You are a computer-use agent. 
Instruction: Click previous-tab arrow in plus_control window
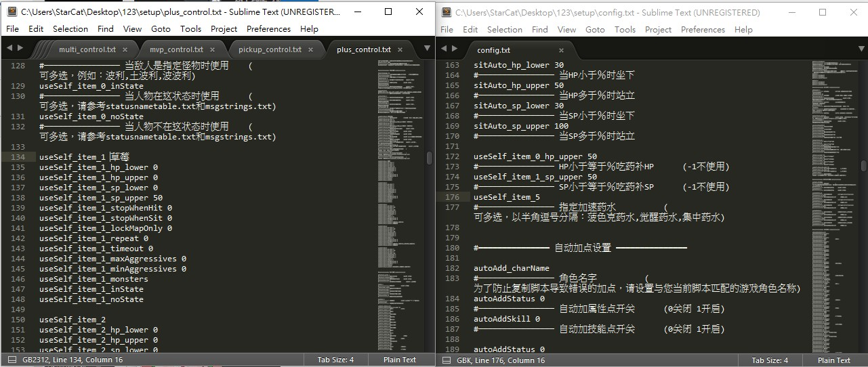(x=9, y=48)
